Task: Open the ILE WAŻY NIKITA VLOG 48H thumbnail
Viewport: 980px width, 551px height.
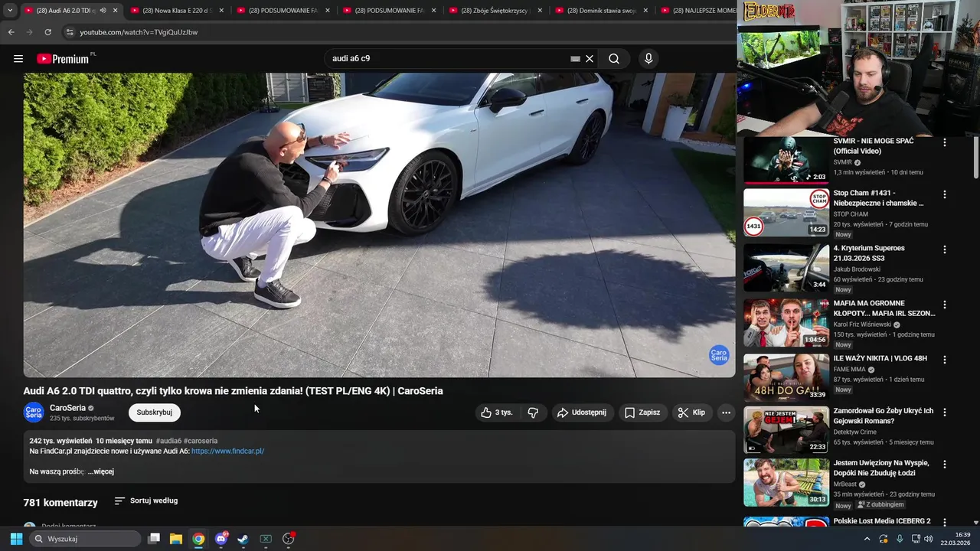Action: tap(786, 377)
